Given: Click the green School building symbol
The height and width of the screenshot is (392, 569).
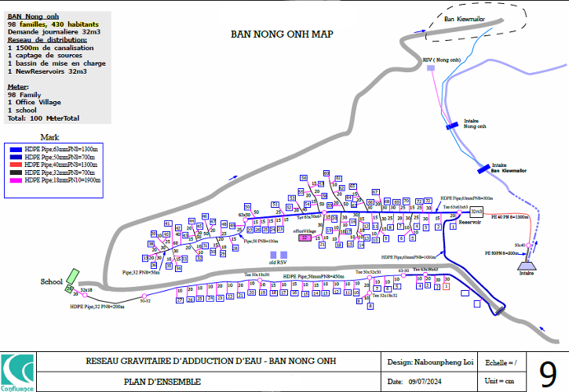Looking at the screenshot, I should tap(71, 278).
